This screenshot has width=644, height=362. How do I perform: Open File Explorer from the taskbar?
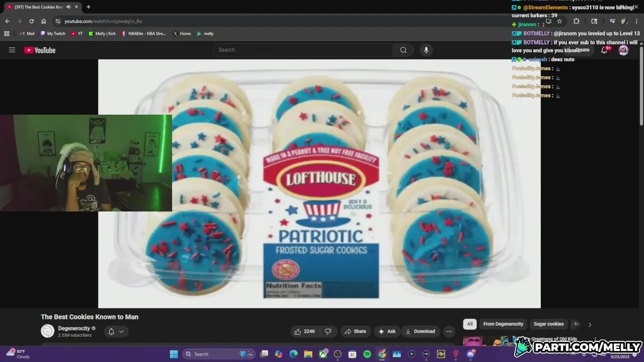point(308,354)
